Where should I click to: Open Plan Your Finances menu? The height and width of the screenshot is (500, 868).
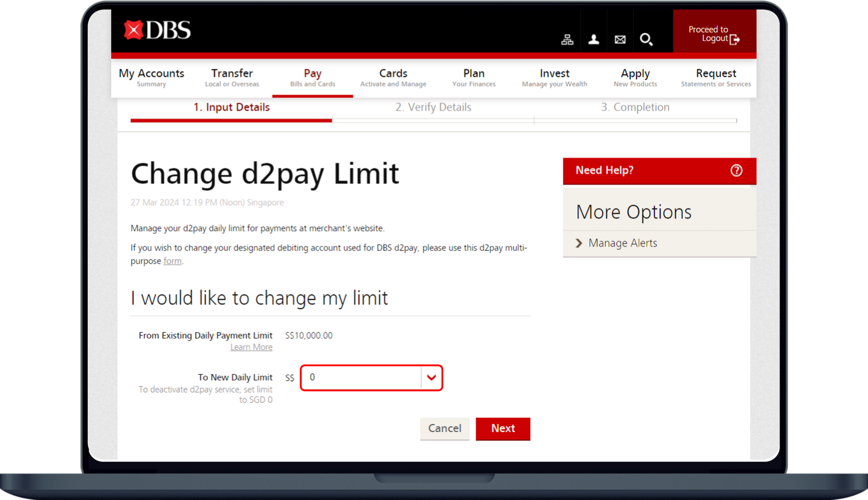[474, 78]
